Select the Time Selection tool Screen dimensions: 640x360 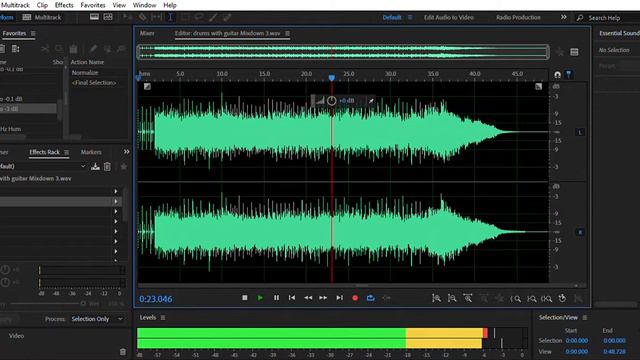tap(170, 17)
